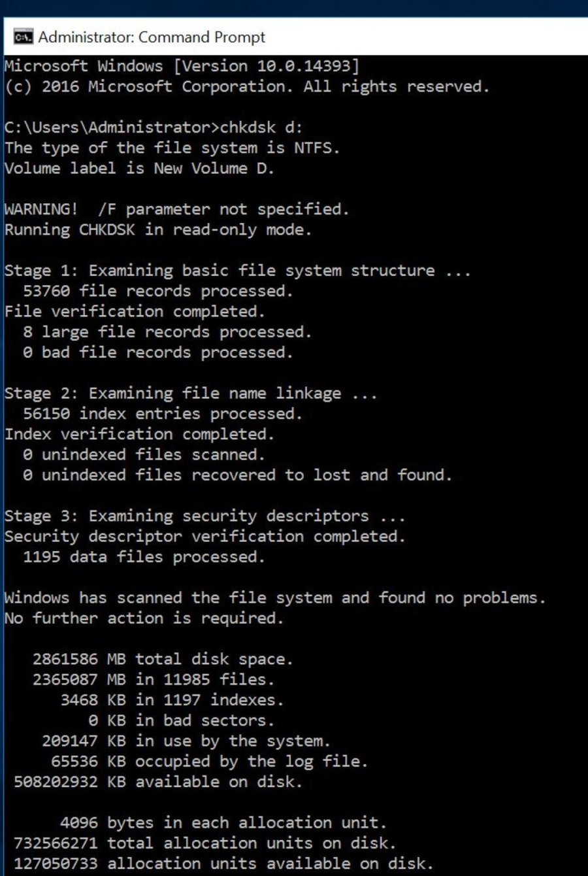Click the Microsoft Windows version line
Image resolution: width=588 pixels, height=876 pixels.
[182, 66]
